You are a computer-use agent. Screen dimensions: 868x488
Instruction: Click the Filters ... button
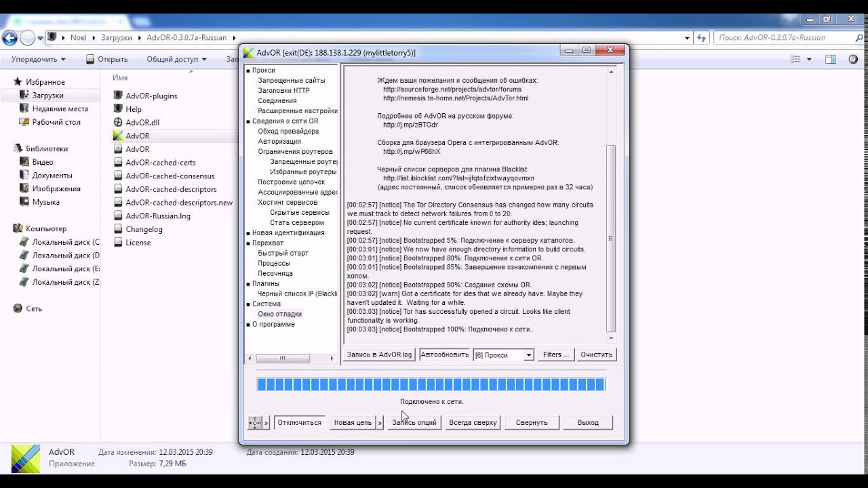coord(556,354)
